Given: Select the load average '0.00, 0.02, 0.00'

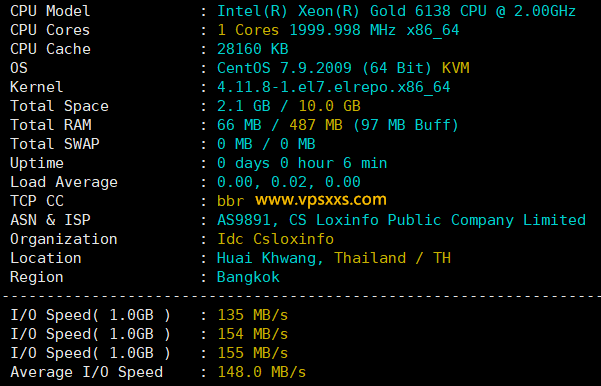Looking at the screenshot, I should point(289,182).
